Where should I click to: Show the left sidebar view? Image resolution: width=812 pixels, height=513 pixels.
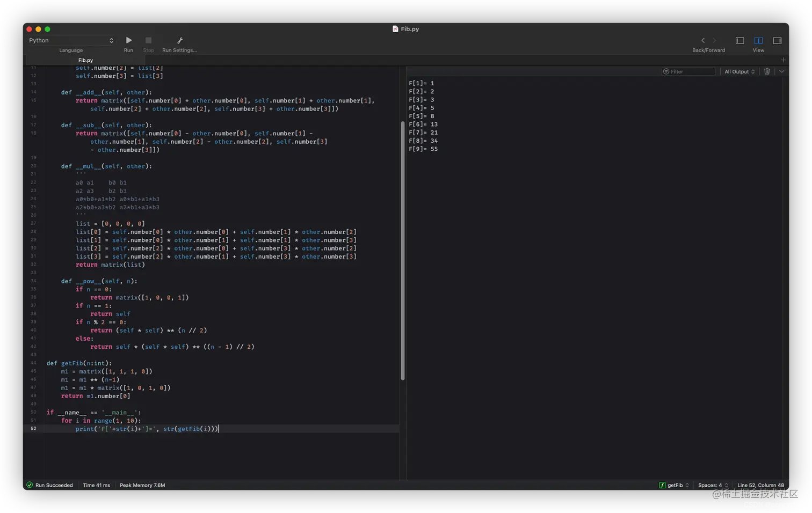(x=740, y=40)
